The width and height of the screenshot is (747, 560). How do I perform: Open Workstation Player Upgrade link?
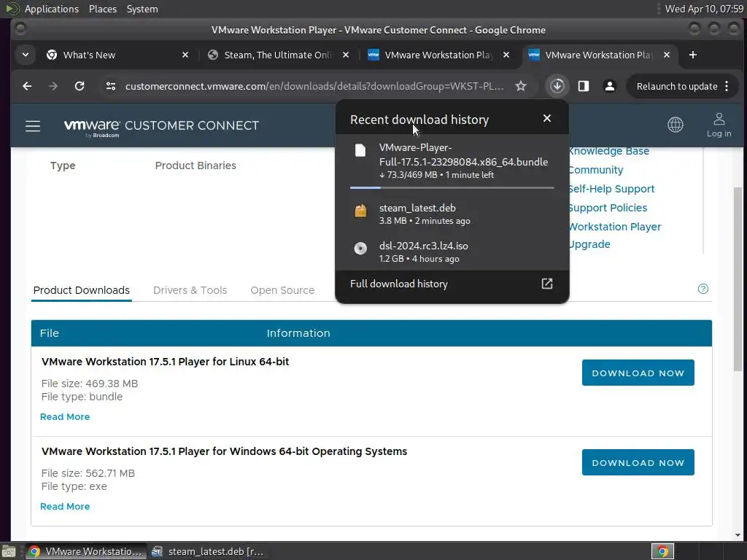(x=615, y=236)
